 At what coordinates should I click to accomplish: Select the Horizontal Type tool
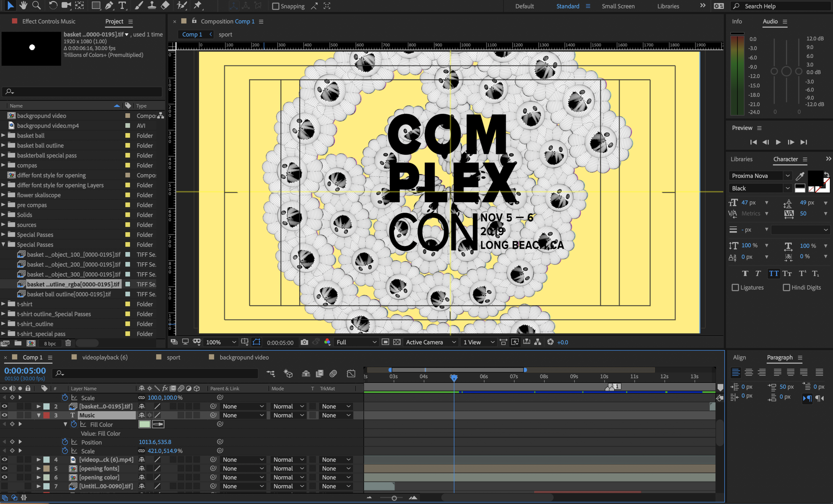pos(122,5)
